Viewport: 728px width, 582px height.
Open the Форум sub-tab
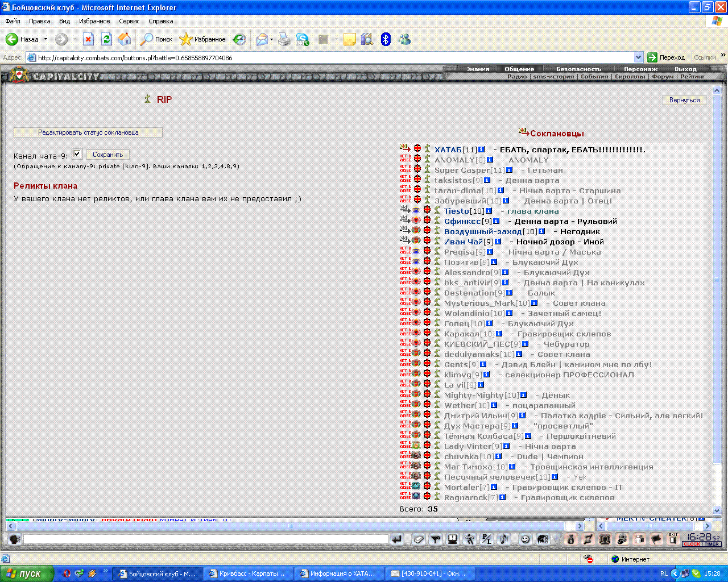tap(663, 77)
